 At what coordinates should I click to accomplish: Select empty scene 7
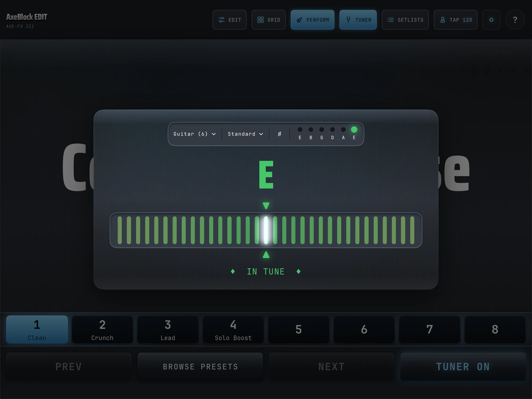click(430, 329)
